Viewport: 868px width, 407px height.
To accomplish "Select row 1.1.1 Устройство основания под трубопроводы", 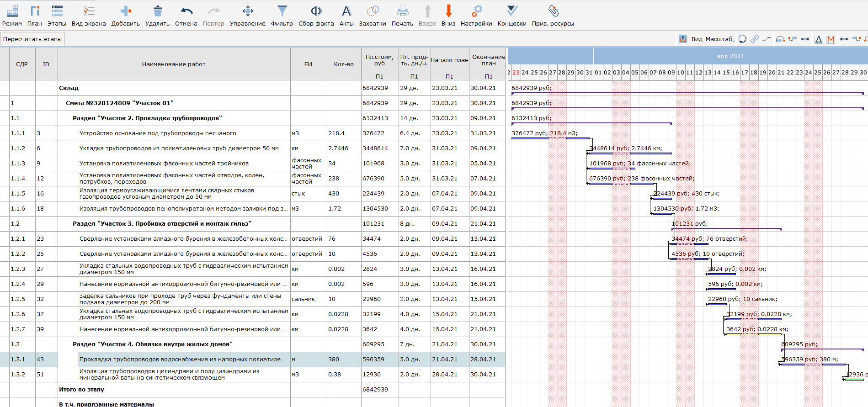I will [x=252, y=133].
